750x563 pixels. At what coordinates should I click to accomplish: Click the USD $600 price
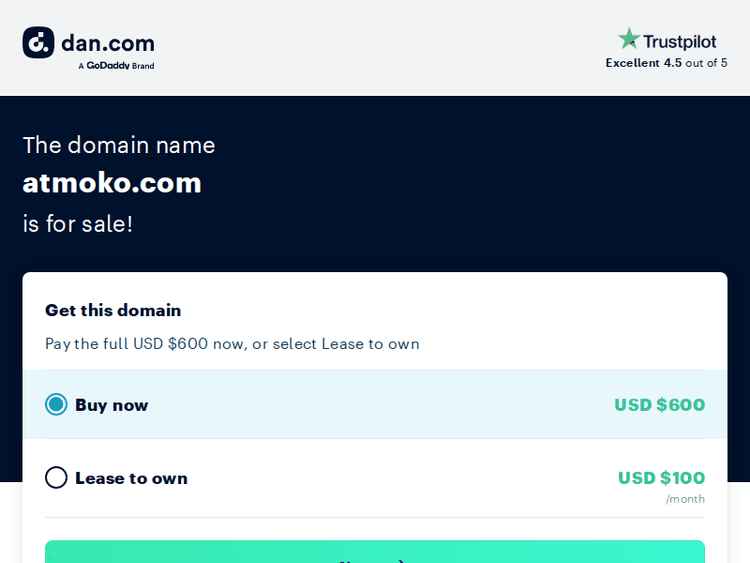click(659, 405)
